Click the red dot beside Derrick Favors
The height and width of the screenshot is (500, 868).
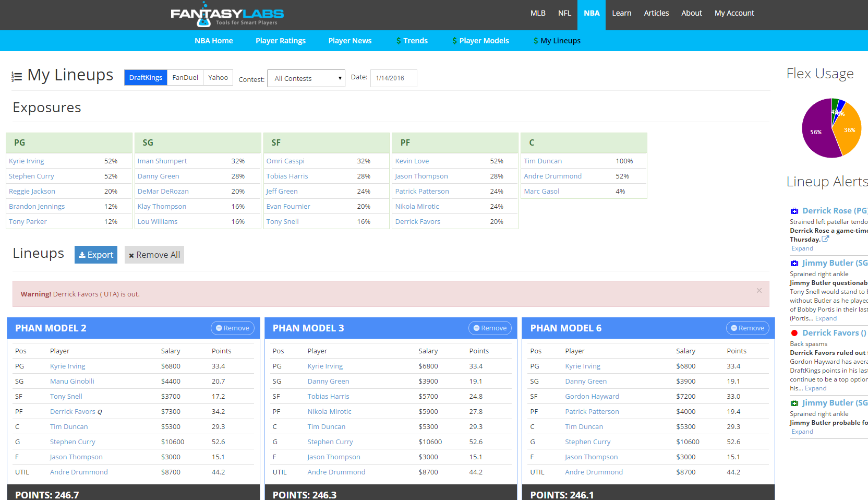794,333
